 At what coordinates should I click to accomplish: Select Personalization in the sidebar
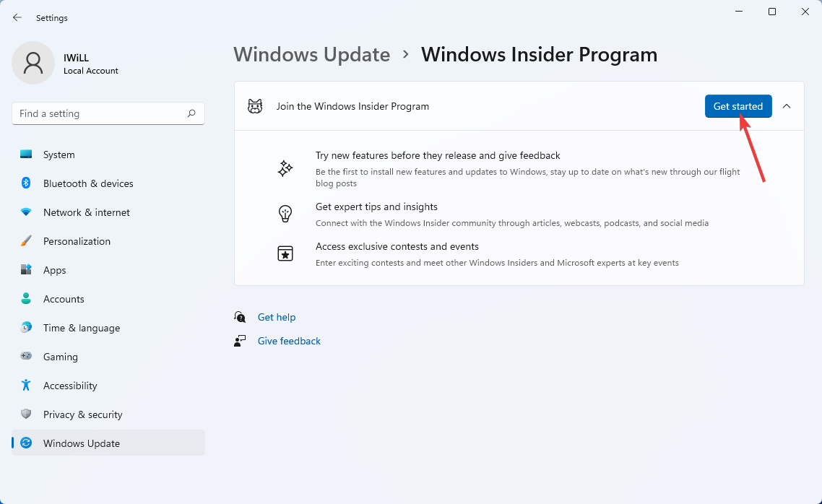click(108, 241)
